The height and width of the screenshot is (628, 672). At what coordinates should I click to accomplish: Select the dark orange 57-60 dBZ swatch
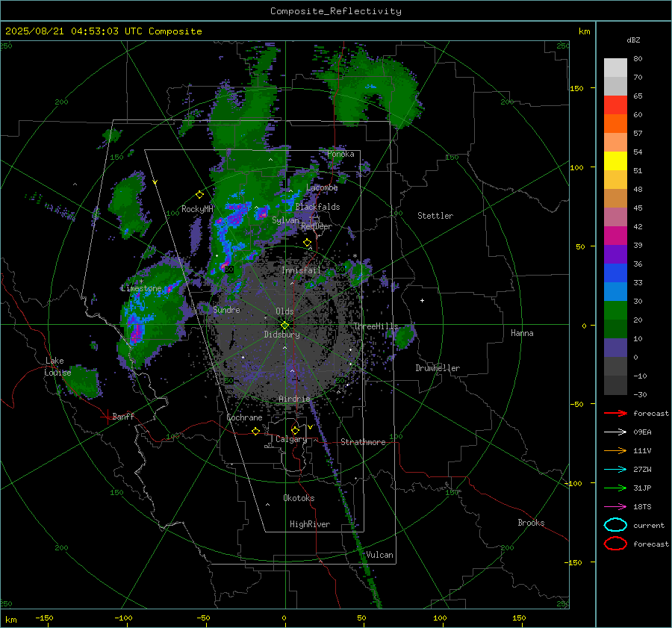[615, 123]
